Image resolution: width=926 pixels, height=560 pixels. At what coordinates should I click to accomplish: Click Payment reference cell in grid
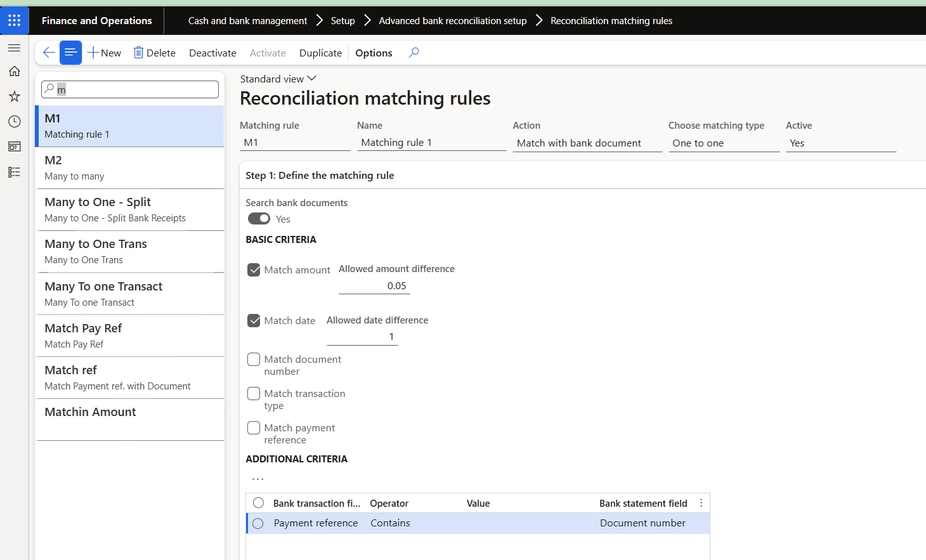pos(316,523)
